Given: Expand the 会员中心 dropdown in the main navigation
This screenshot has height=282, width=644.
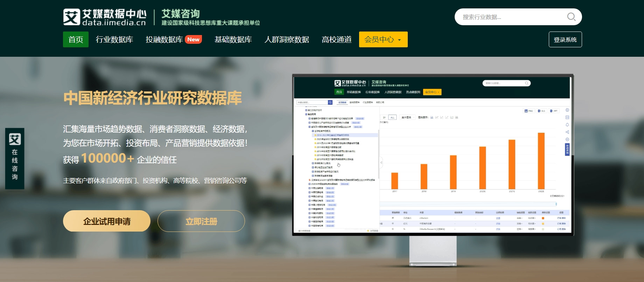Looking at the screenshot, I should pyautogui.click(x=383, y=40).
